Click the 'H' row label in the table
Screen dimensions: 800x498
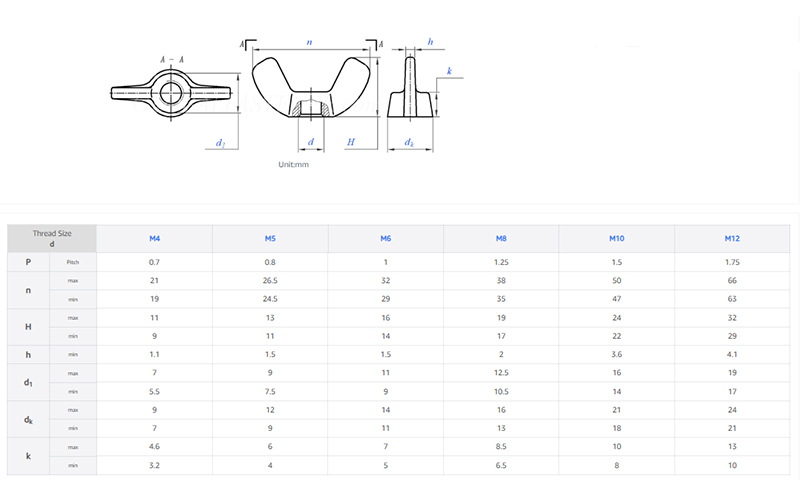pos(28,327)
